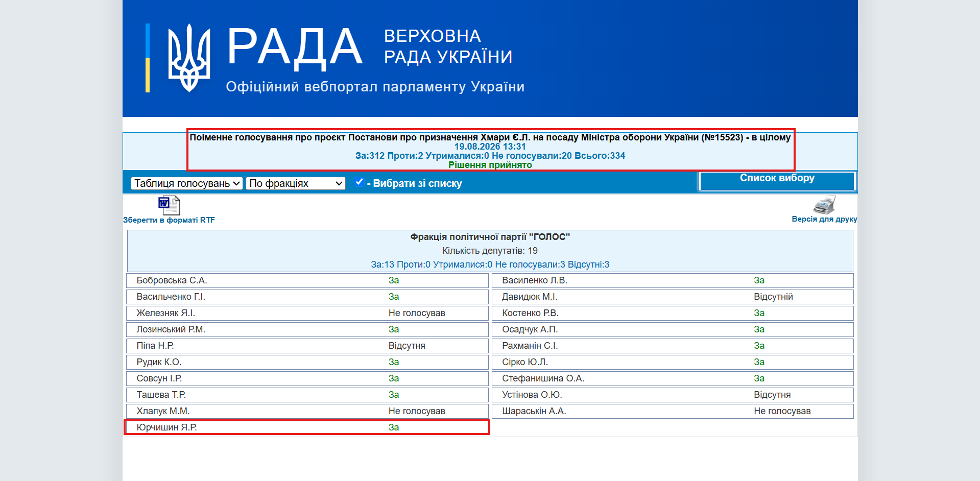Click on 'Железняк Я.І.' name

click(165, 313)
